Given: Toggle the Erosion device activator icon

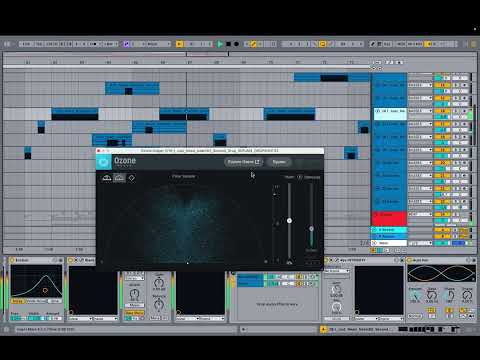Looking at the screenshot, I should (x=12, y=260).
